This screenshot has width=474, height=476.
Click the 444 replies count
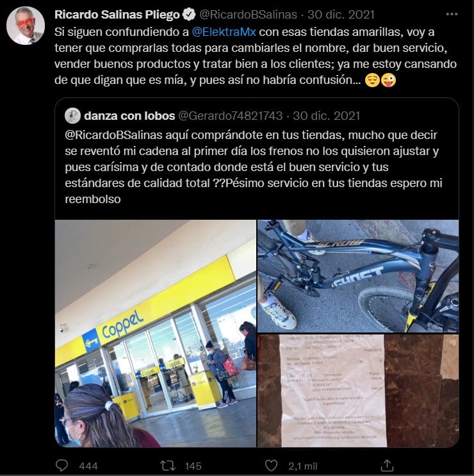[x=88, y=465]
